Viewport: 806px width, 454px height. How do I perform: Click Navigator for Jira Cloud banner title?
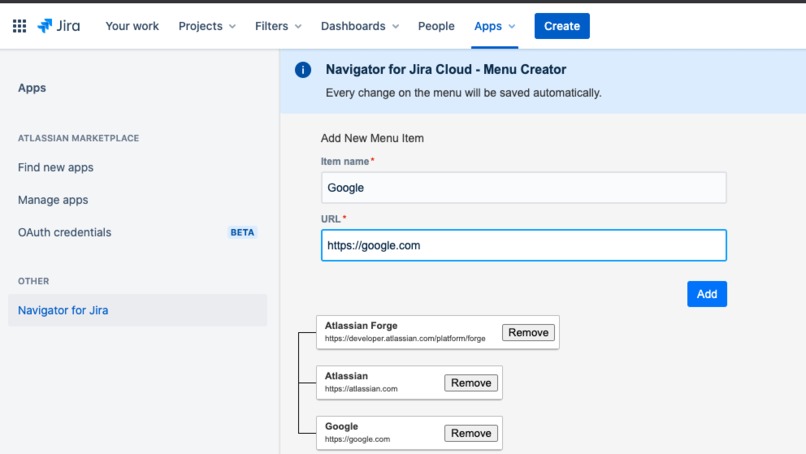coord(446,69)
